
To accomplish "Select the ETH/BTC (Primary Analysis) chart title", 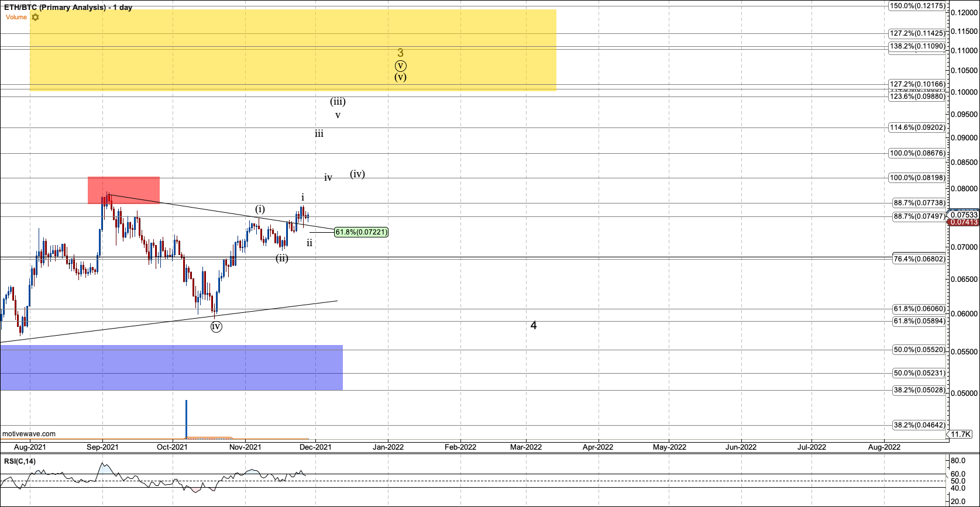I will [x=68, y=8].
